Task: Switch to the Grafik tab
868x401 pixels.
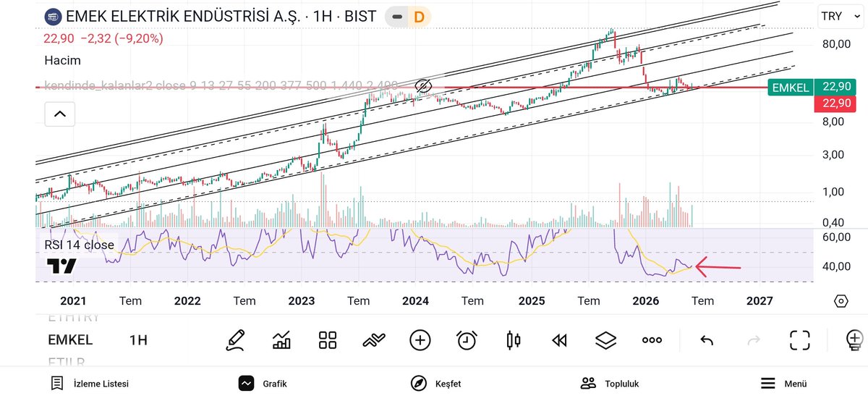Action: (263, 384)
